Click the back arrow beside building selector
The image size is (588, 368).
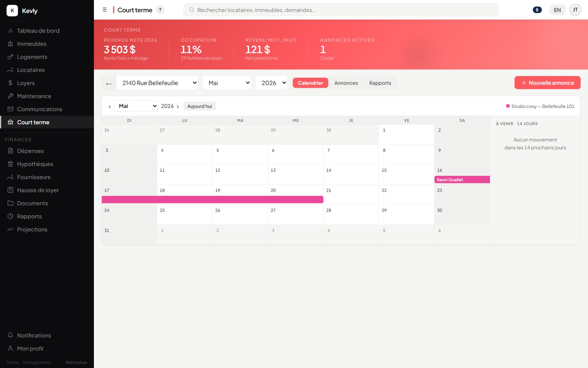click(x=109, y=83)
